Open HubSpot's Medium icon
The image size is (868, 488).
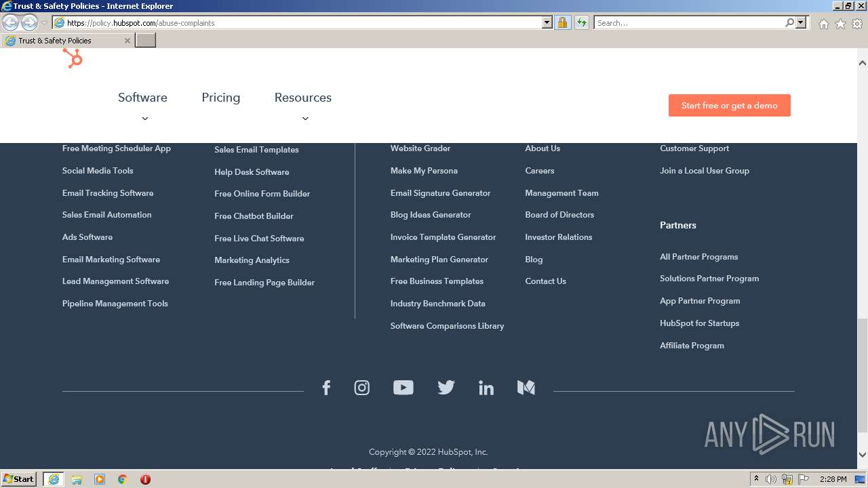[526, 388]
